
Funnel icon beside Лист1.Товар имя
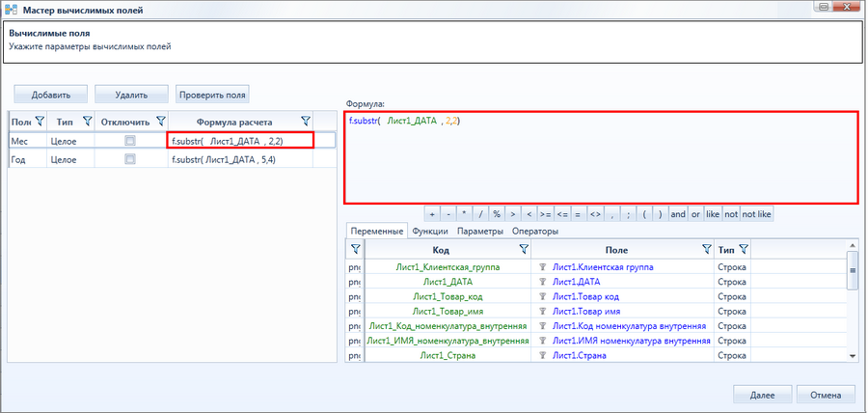point(543,312)
